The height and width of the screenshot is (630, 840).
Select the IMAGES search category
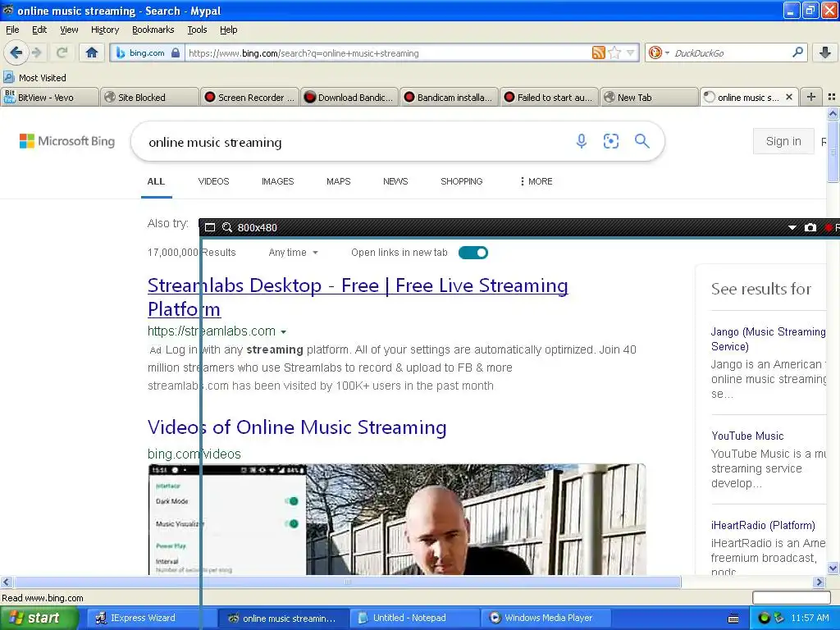[x=277, y=181]
